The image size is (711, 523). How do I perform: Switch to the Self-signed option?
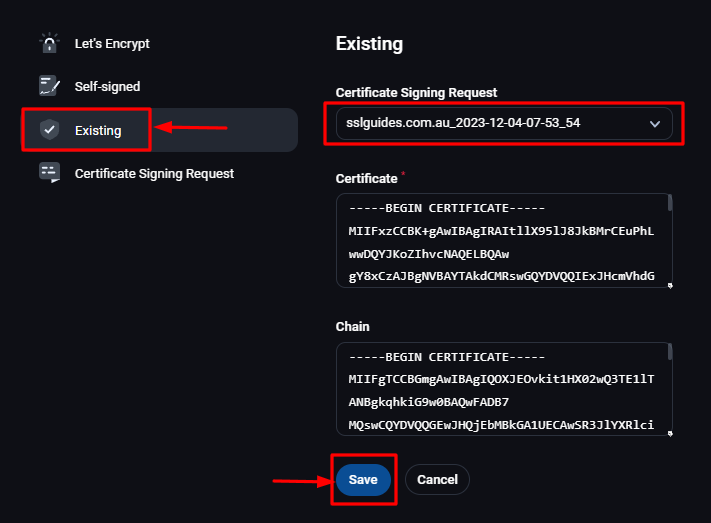click(x=107, y=86)
